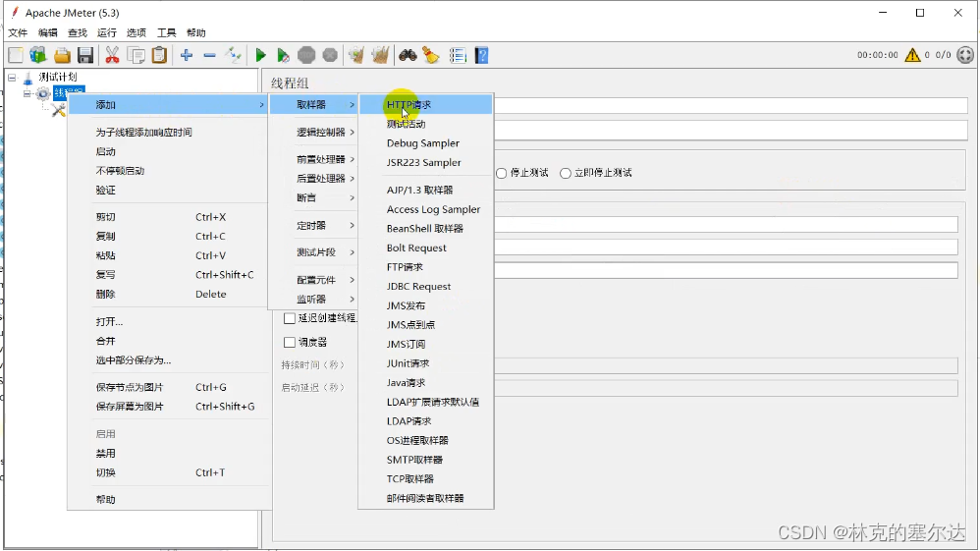Click the Clear results broom icon
The image size is (980, 551).
[x=356, y=55]
